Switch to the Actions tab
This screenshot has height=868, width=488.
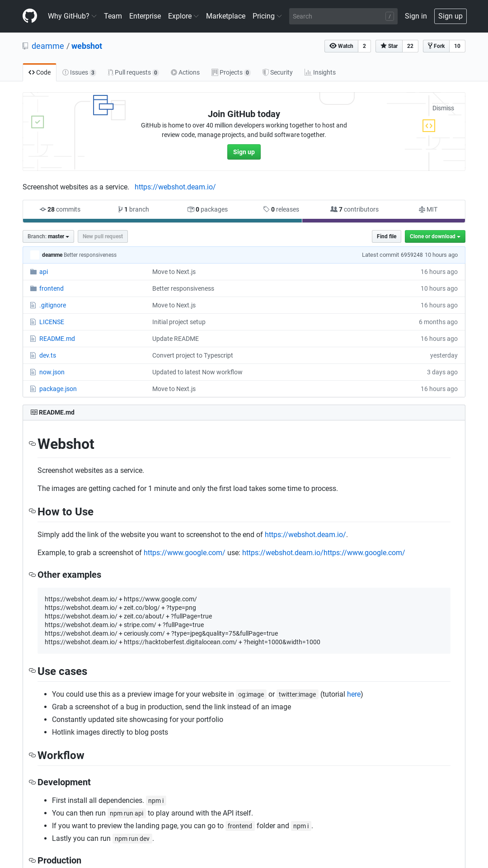(x=185, y=72)
